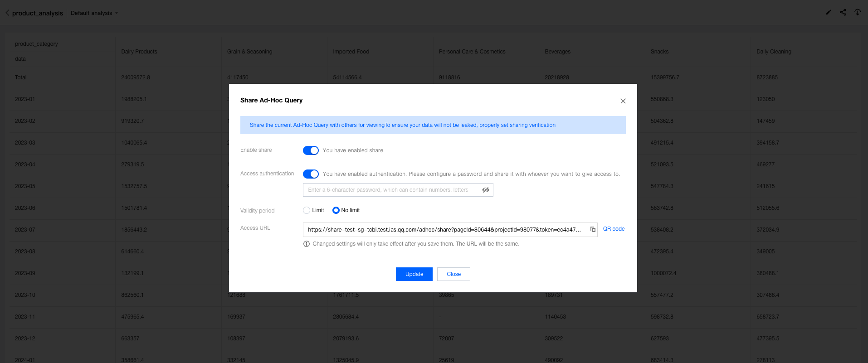Screen dimensions: 868x363
Task: Close the Share Ad-Hoc Query dialog
Action: pyautogui.click(x=623, y=101)
